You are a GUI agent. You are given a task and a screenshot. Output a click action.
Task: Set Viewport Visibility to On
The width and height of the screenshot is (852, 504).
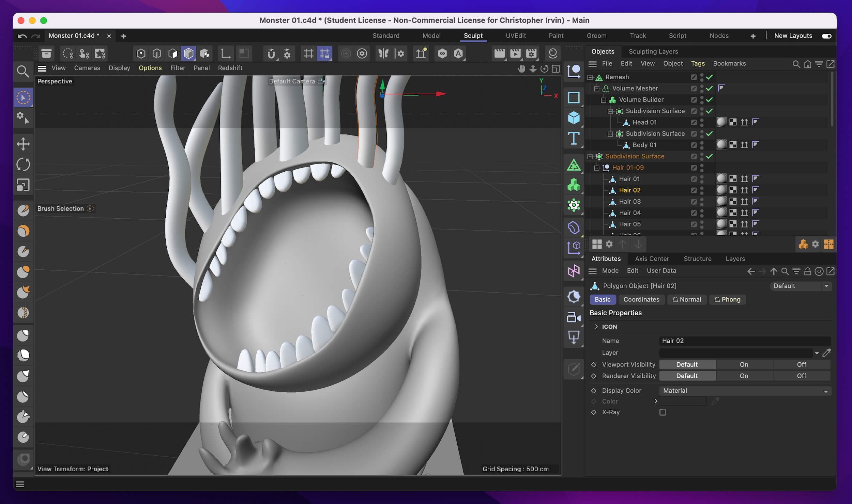click(x=744, y=365)
